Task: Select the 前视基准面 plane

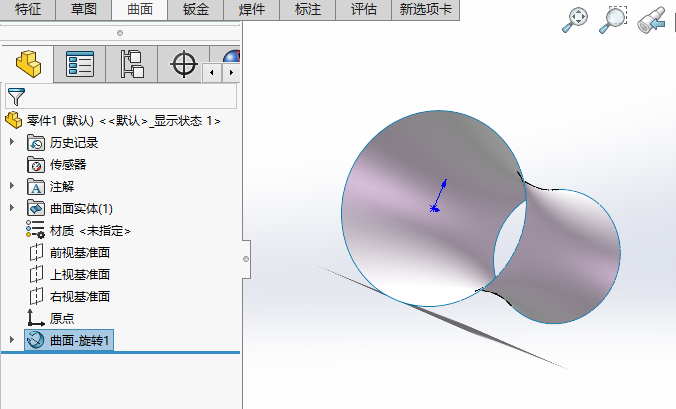Action: [80, 253]
